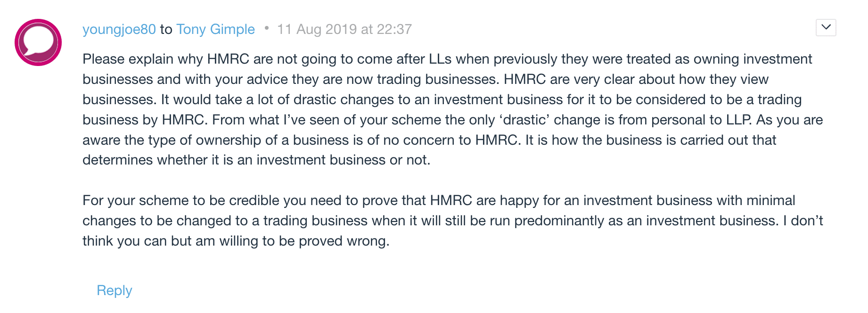The image size is (868, 313).
Task: Click the line starting "For your scheme to be credible"
Action: [438, 200]
